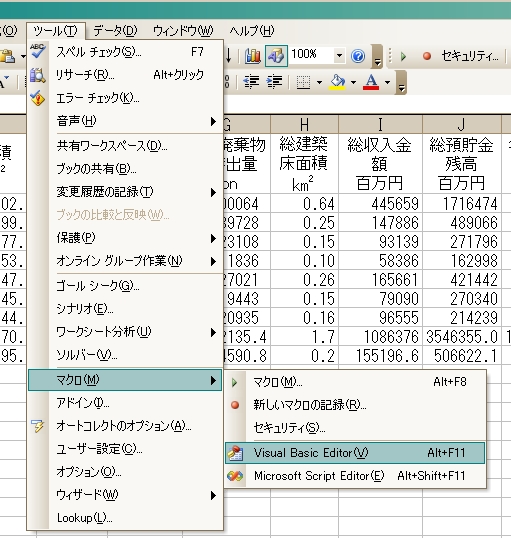Image resolution: width=511 pixels, height=538 pixels.
Task: Click cell containing 1716474
Action: [x=462, y=203]
